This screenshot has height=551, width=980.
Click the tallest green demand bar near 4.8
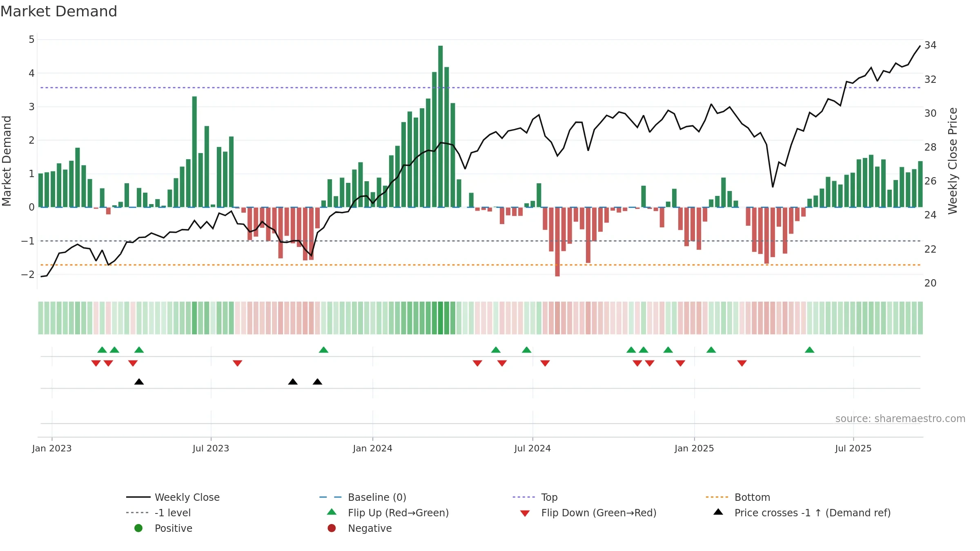[x=440, y=127]
